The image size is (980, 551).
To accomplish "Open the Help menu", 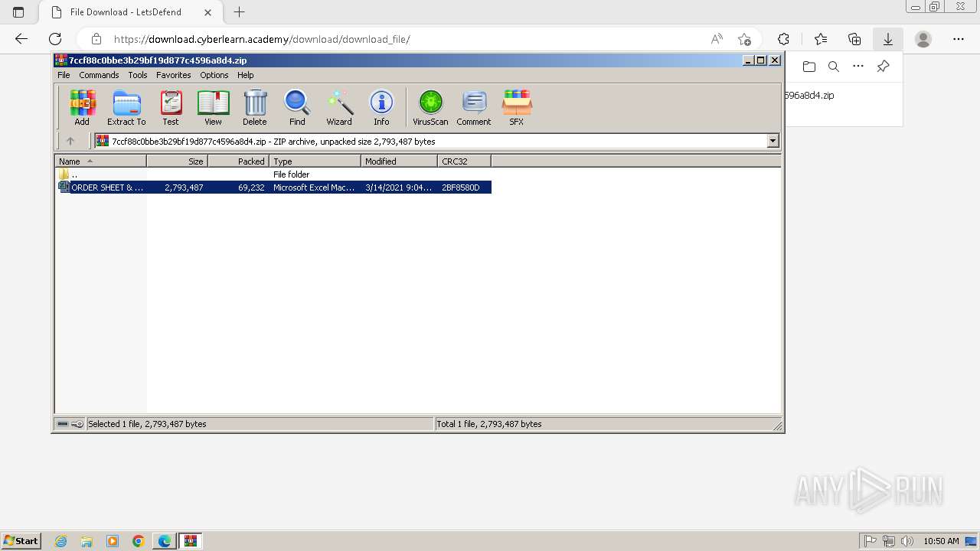I will 246,75.
